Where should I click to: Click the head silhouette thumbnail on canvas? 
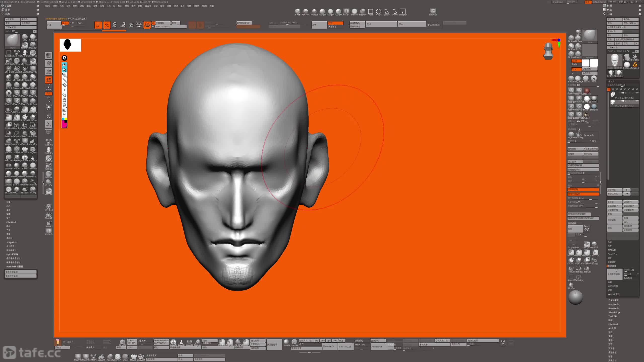70,45
